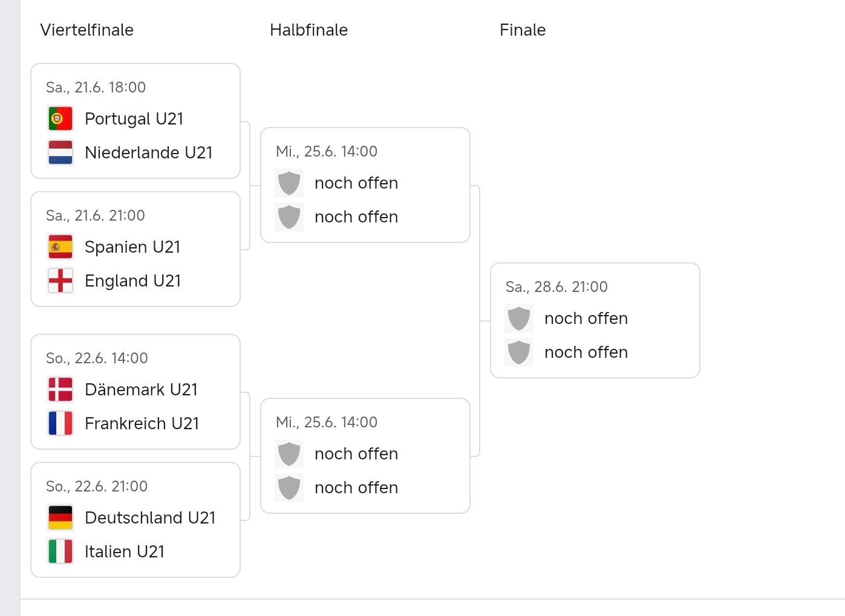Open the Deutschland U21 team link
Image resolution: width=845 pixels, height=616 pixels.
(x=150, y=517)
